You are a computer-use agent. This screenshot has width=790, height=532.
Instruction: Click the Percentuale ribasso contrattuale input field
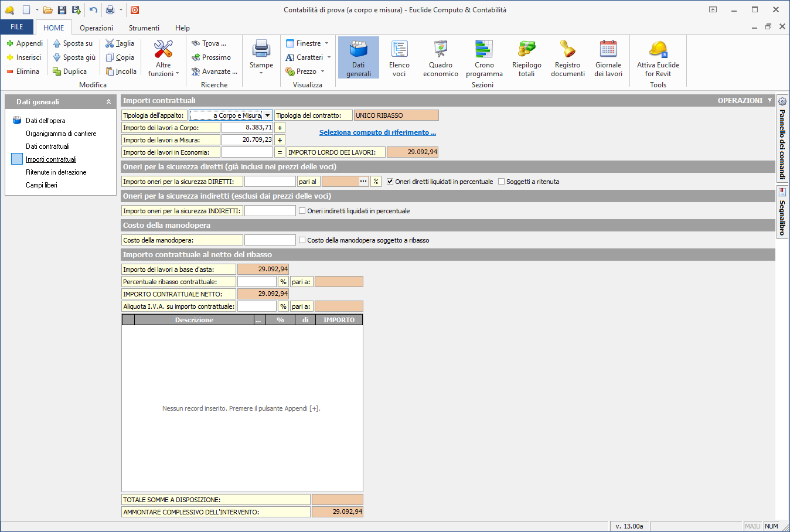tap(257, 282)
